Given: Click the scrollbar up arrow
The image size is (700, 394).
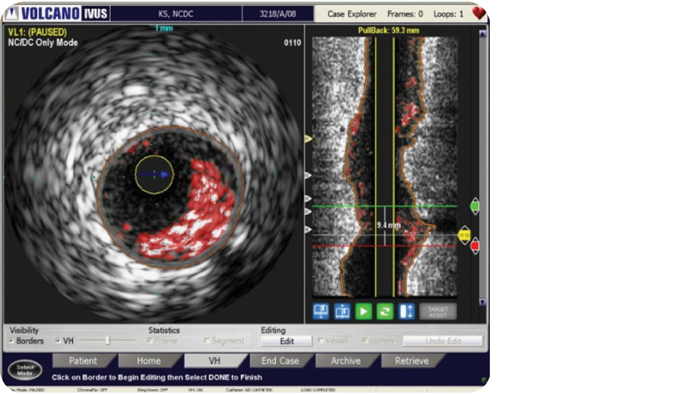Looking at the screenshot, I should pos(482,33).
